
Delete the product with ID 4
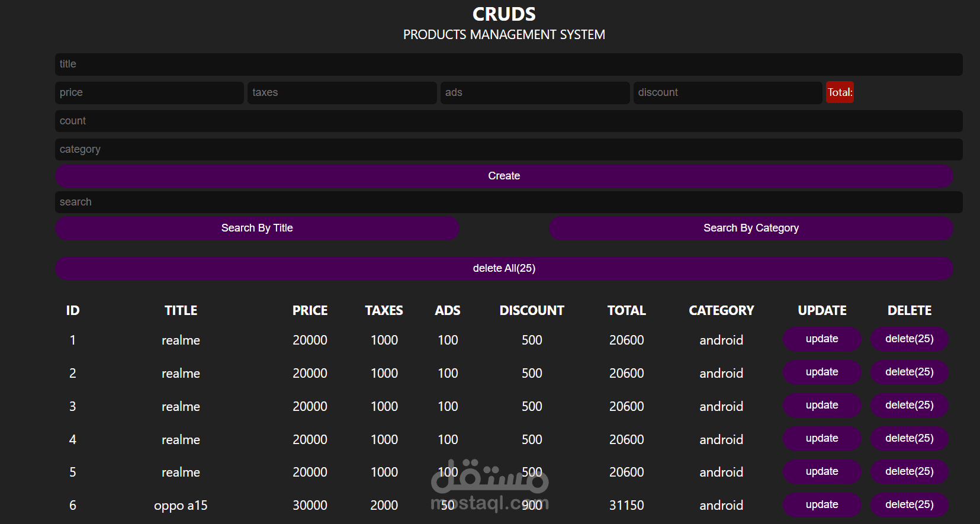point(910,438)
